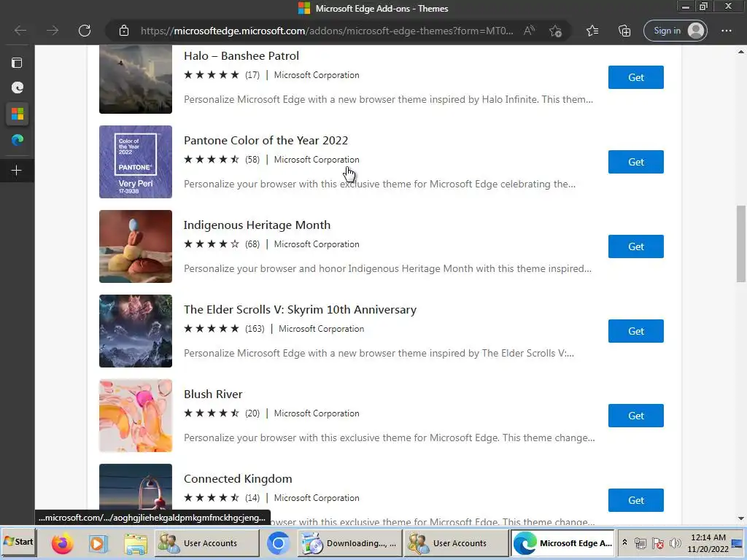Open Blush River title link

coord(213,394)
